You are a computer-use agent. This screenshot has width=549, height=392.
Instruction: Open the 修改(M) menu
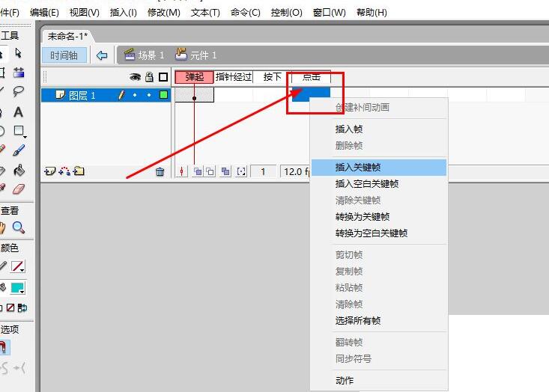click(164, 13)
